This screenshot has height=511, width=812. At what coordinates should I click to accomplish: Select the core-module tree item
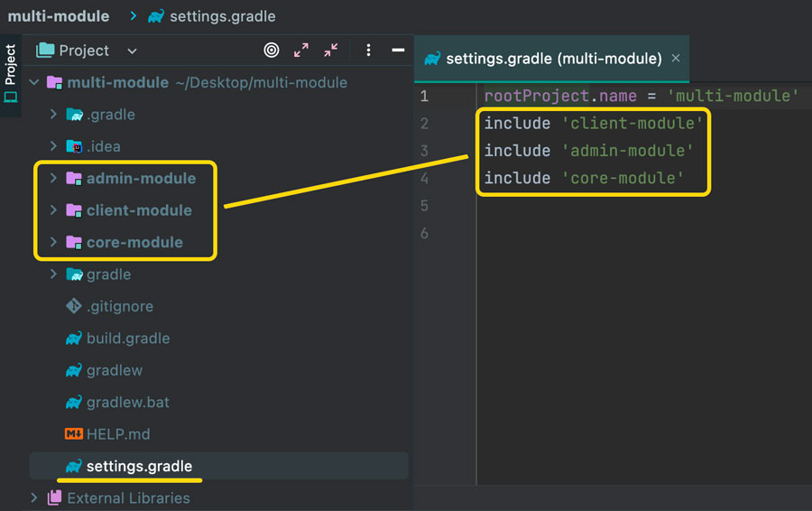[134, 243]
